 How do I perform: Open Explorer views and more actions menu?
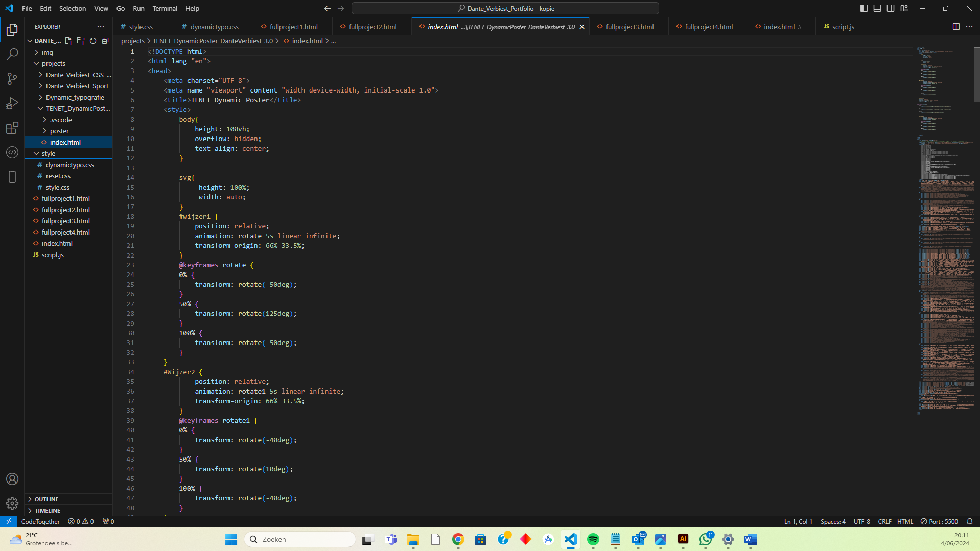[x=101, y=27]
